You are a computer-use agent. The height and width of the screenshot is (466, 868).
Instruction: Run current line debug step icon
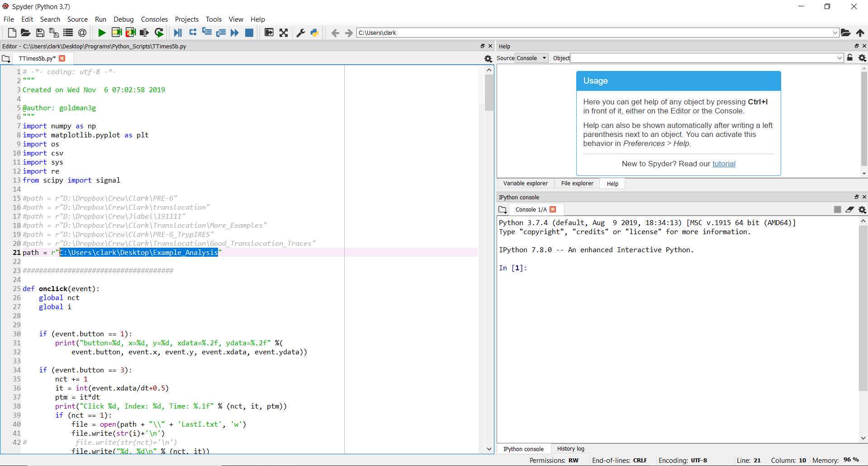click(193, 32)
